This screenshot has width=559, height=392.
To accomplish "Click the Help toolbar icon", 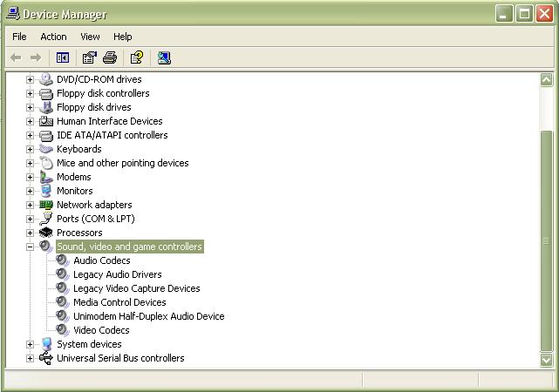I will click(137, 57).
